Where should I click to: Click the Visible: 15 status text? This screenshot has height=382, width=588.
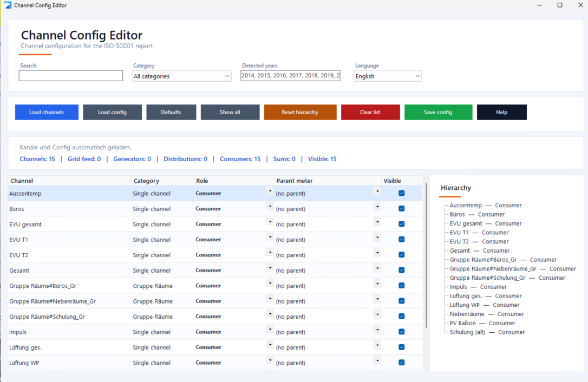[322, 159]
